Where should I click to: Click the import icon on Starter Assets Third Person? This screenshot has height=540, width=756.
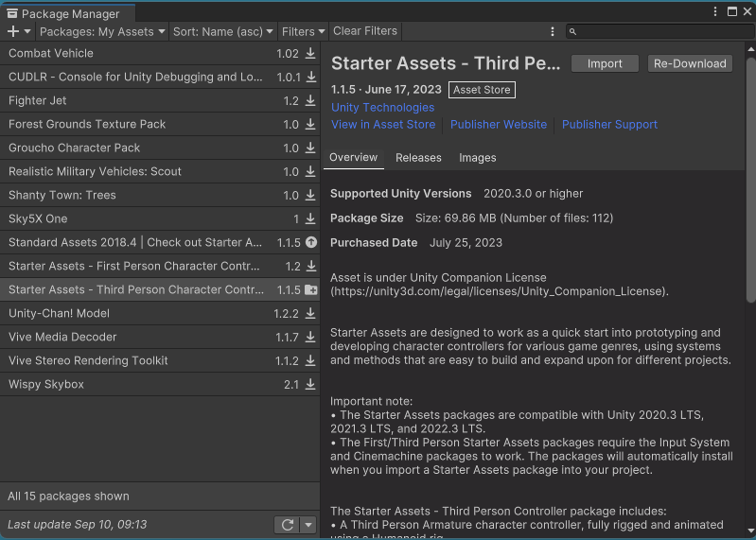tap(310, 290)
